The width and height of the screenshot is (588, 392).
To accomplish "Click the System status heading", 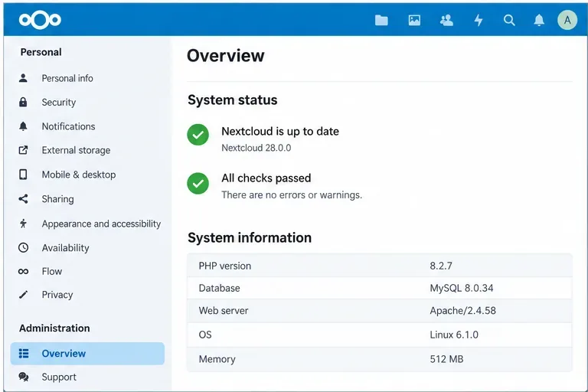I will tap(233, 100).
